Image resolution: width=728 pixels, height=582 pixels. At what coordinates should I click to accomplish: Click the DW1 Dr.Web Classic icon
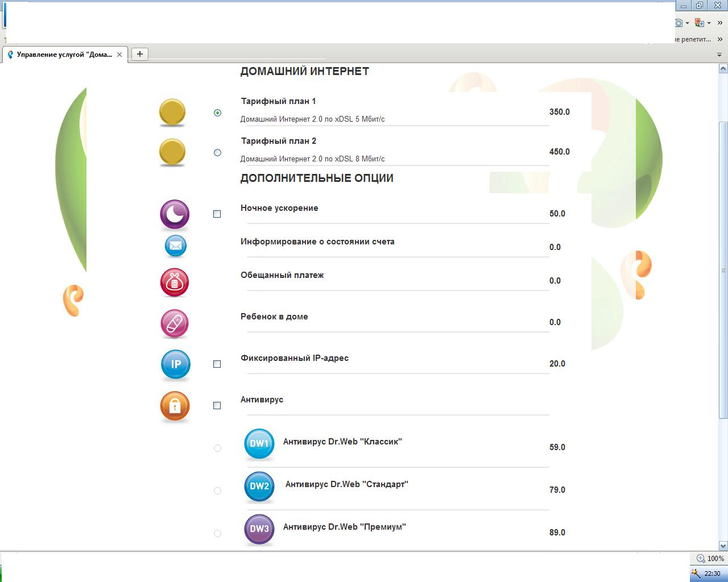(259, 443)
